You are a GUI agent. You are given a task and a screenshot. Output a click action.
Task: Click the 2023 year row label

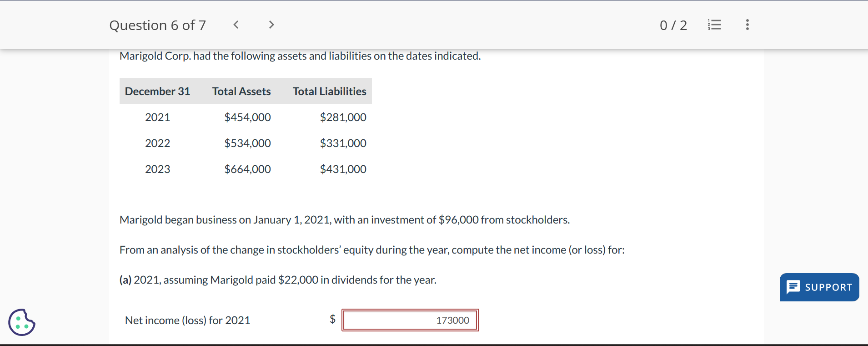(157, 169)
